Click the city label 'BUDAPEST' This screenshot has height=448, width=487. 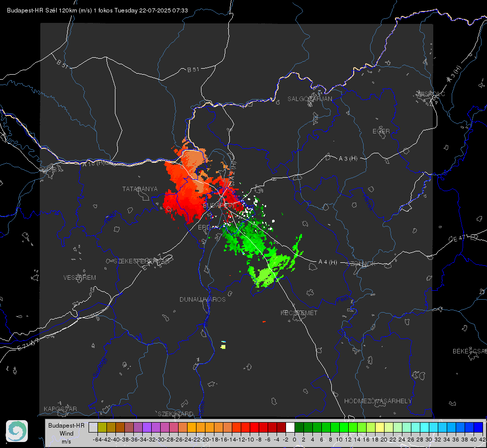[x=219, y=206]
